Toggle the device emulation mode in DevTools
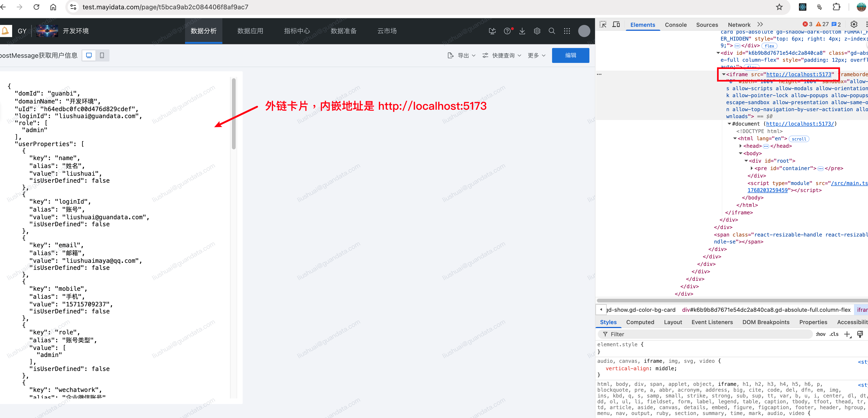Image resolution: width=868 pixels, height=418 pixels. click(x=616, y=24)
